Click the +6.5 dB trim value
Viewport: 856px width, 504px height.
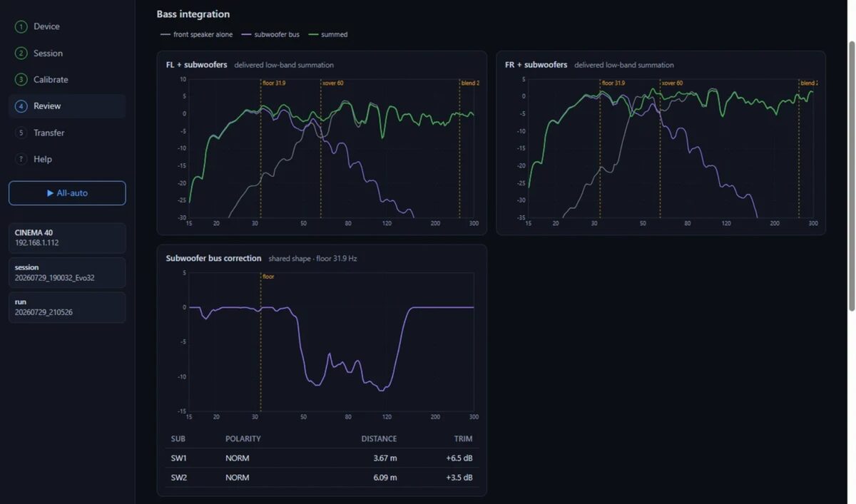(x=459, y=458)
